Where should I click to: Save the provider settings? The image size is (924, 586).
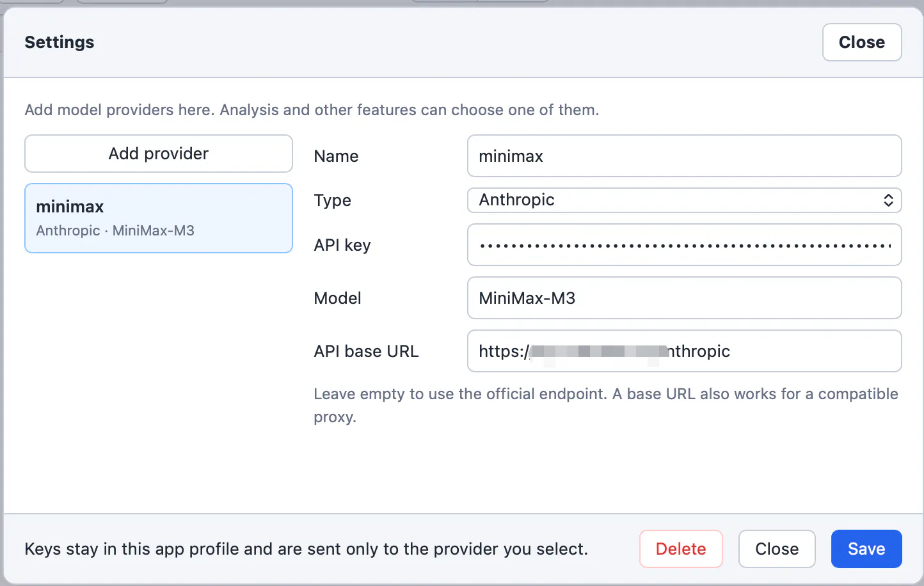click(x=866, y=549)
